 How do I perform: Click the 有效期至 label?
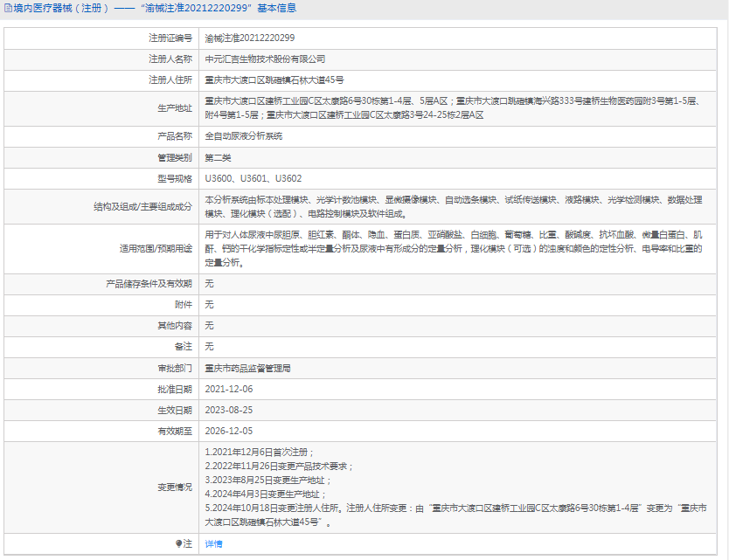pos(174,432)
